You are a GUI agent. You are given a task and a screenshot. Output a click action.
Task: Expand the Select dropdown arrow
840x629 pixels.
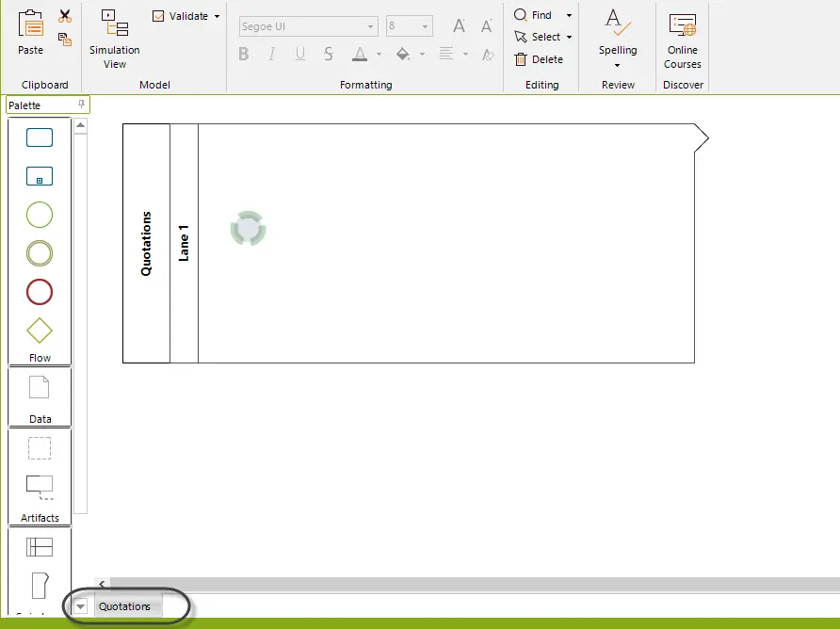coord(569,37)
